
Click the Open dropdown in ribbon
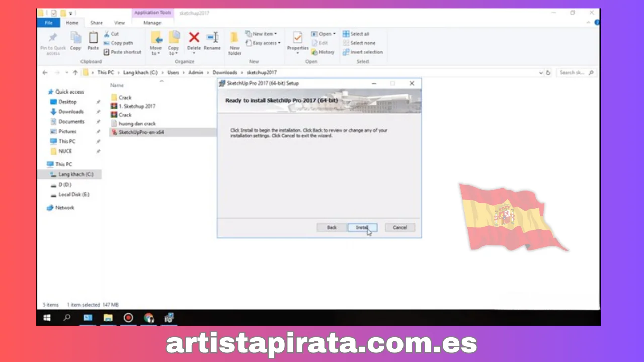pyautogui.click(x=323, y=34)
